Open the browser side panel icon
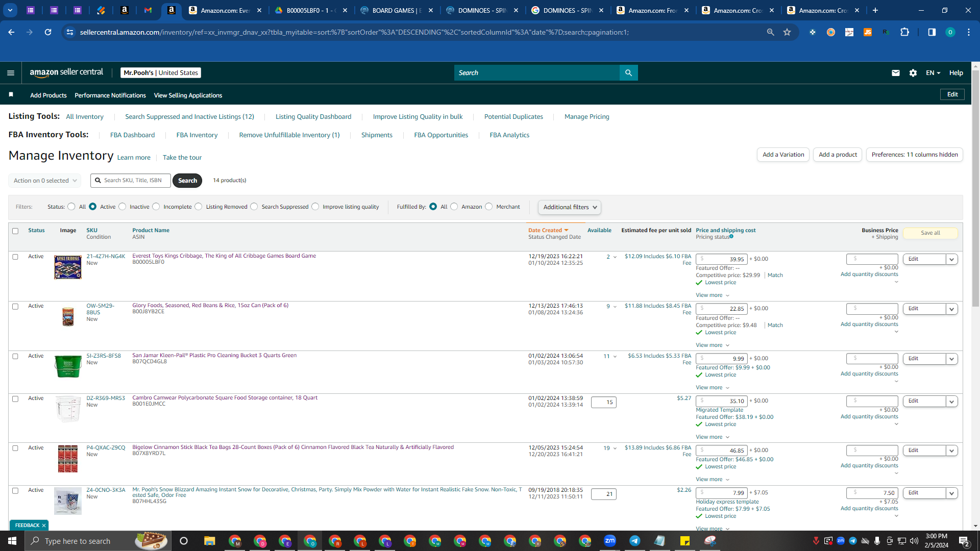Image resolution: width=980 pixels, height=551 pixels. [932, 32]
